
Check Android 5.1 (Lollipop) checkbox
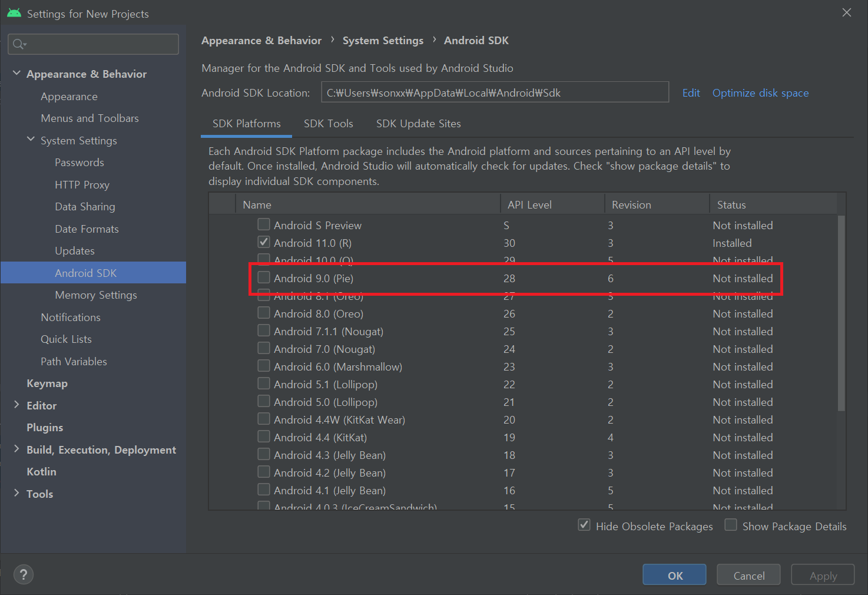(x=264, y=384)
